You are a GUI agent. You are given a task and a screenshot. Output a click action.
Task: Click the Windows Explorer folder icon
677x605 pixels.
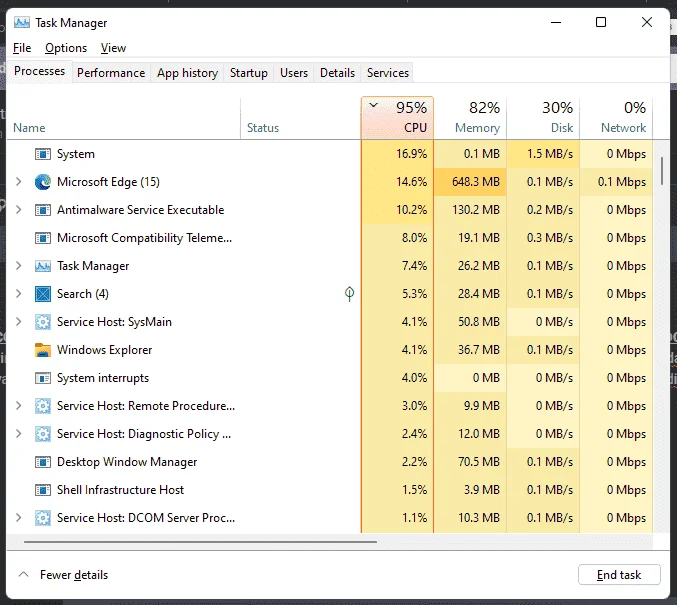pyautogui.click(x=43, y=350)
